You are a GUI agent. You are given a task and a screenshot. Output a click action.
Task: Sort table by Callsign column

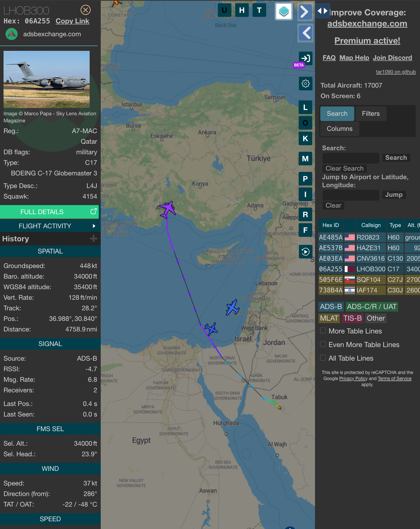tap(371, 225)
